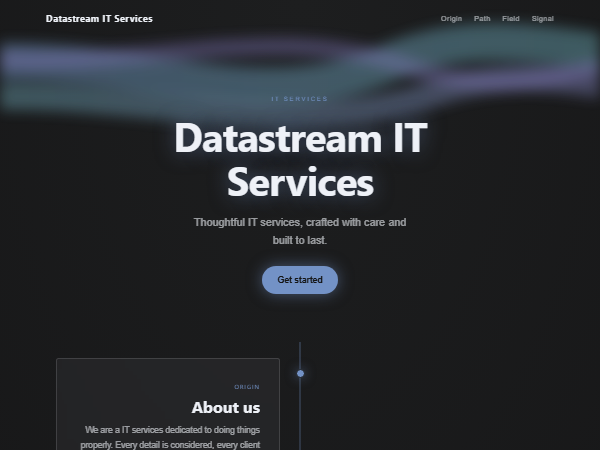Click the About us card heading

coord(226,408)
